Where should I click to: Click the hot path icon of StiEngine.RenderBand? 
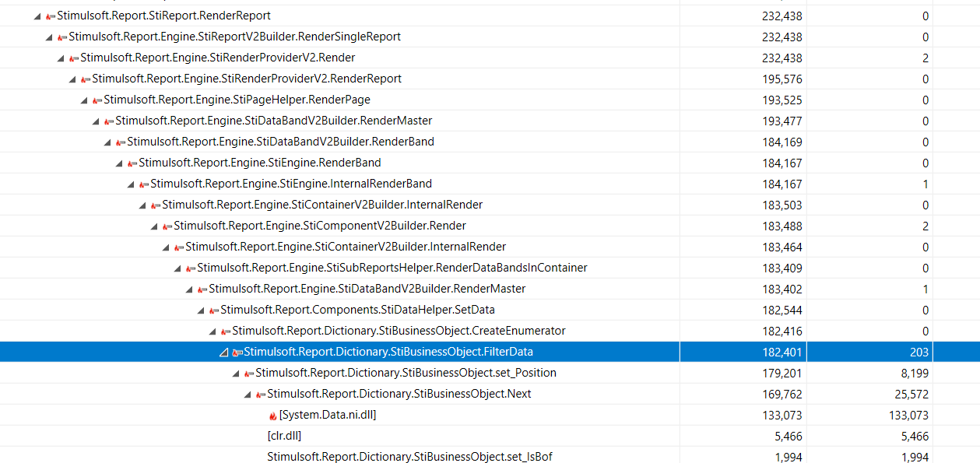[x=132, y=163]
